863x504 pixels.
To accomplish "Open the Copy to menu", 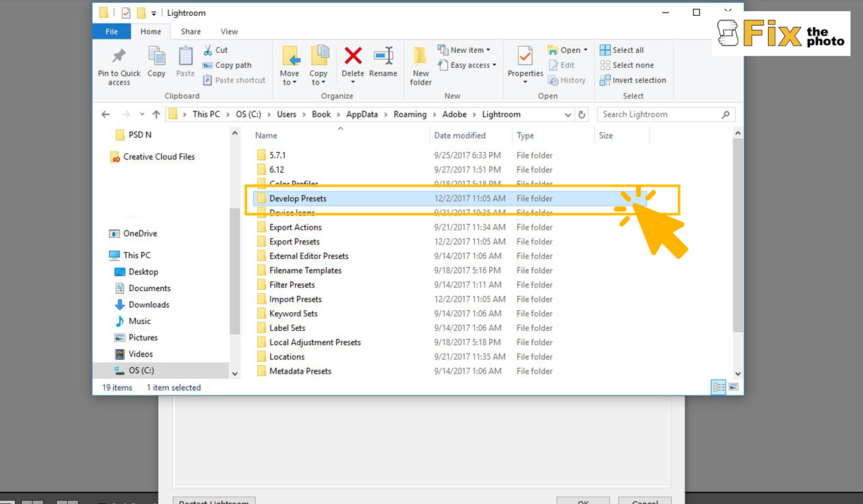I will [318, 65].
